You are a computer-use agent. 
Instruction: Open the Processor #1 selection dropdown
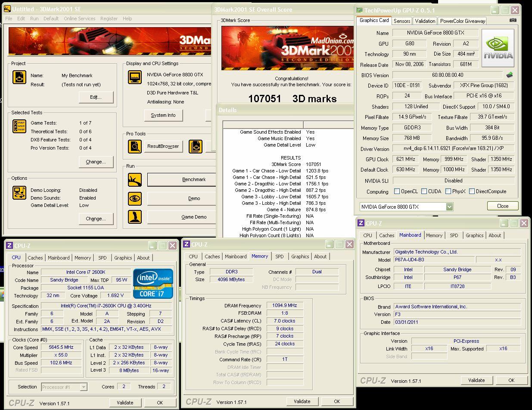click(84, 387)
